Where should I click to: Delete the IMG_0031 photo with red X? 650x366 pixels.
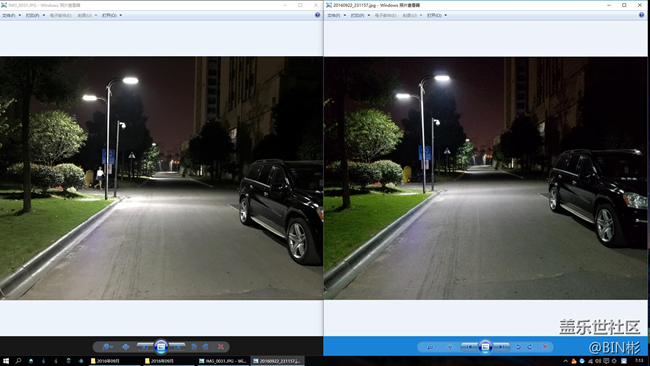221,347
